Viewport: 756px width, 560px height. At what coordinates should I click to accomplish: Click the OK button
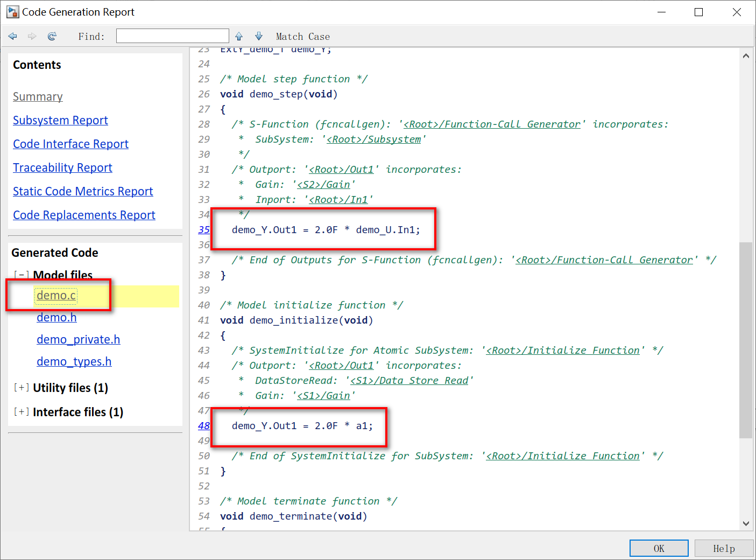point(659,548)
